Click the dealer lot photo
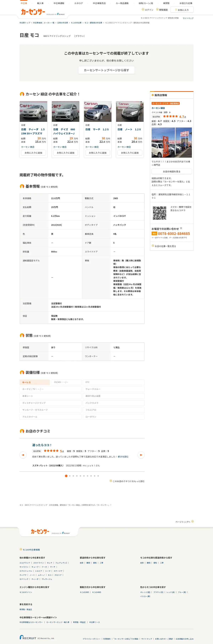 coord(172,143)
